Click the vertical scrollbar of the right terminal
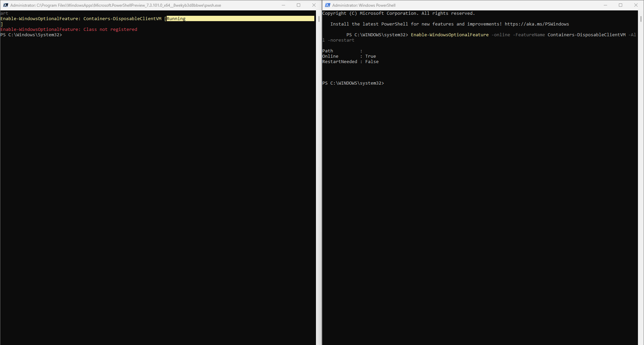Screen dimensions: 644x345 coord(641,19)
